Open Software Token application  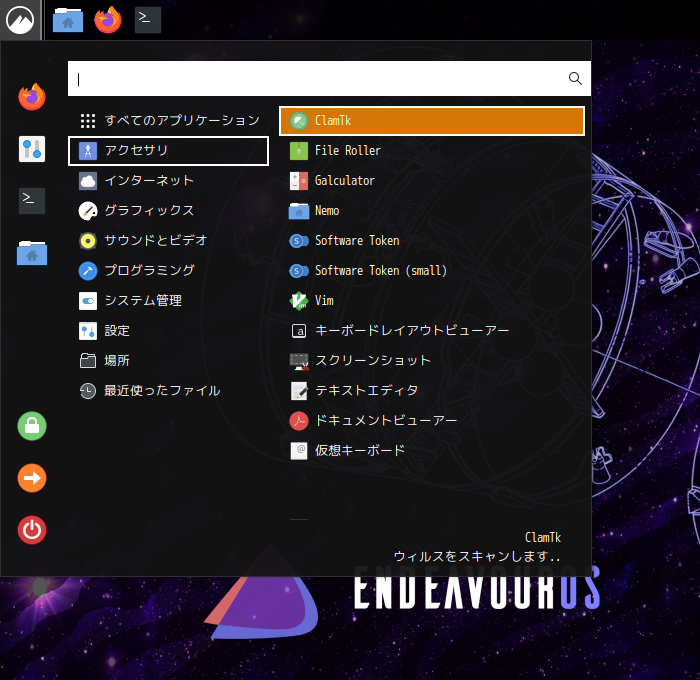[432, 241]
